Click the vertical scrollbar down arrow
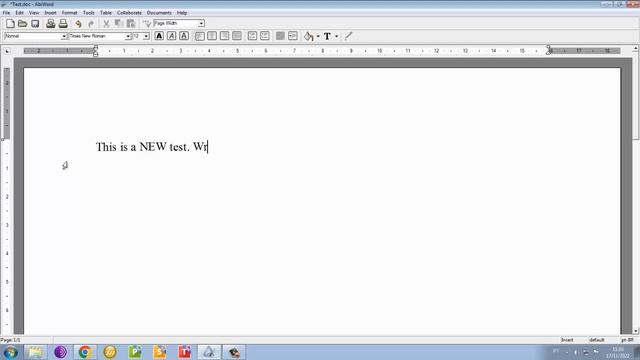The image size is (640, 360). (x=636, y=331)
